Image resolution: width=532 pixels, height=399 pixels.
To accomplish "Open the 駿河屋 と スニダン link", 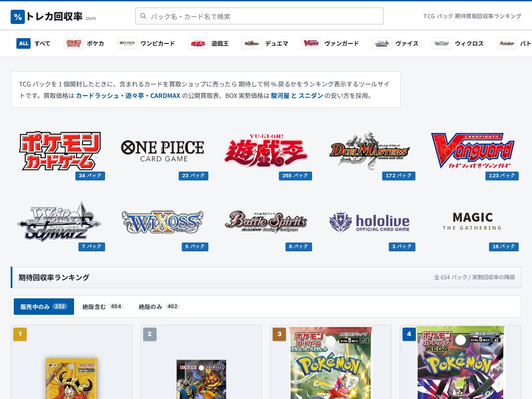I will pos(297,96).
